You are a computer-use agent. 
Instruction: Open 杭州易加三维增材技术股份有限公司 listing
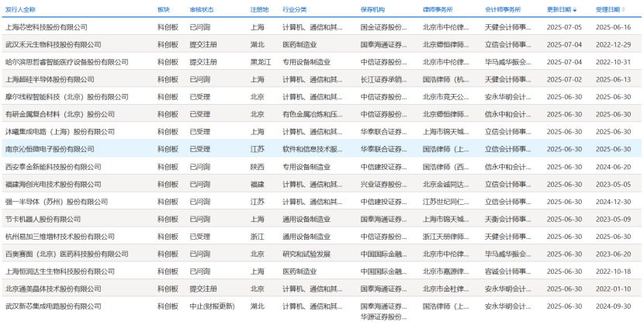(60, 237)
